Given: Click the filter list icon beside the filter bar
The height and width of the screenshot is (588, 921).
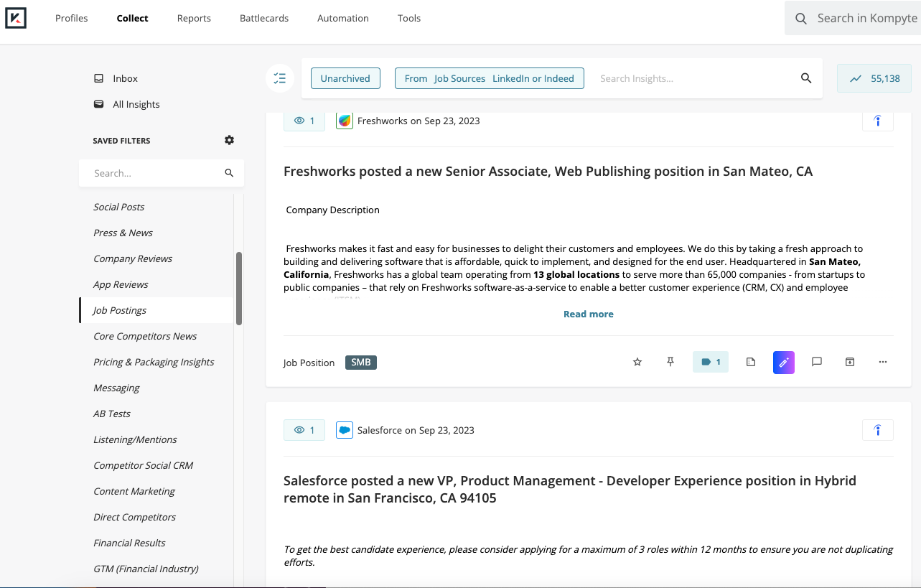Looking at the screenshot, I should [279, 78].
